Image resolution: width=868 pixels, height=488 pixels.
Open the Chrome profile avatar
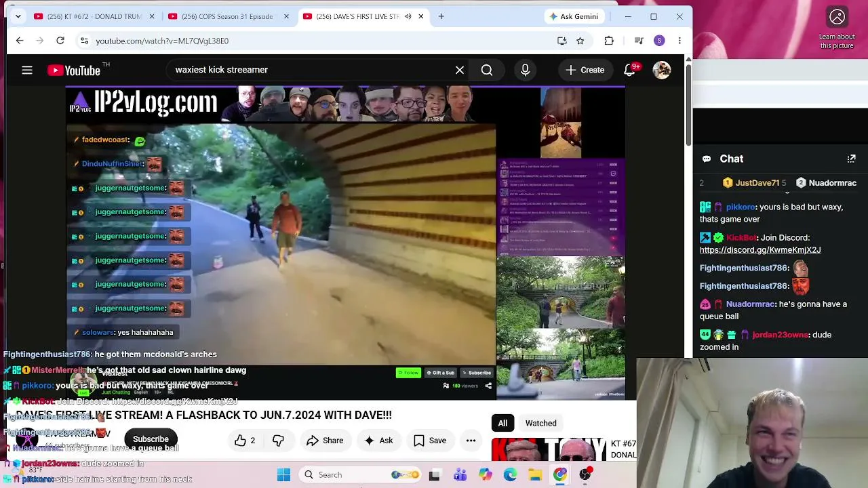(659, 41)
